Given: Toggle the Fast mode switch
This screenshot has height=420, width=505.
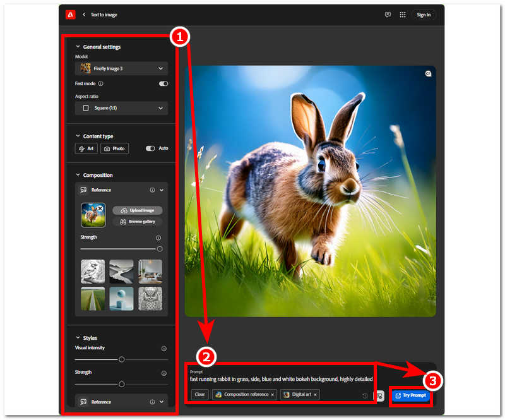Looking at the screenshot, I should pyautogui.click(x=163, y=83).
